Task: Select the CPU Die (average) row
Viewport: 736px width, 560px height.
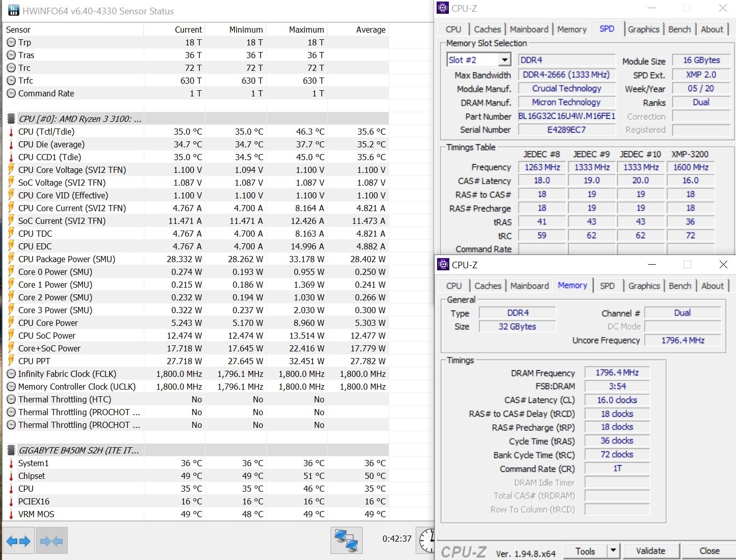Action: (195, 144)
